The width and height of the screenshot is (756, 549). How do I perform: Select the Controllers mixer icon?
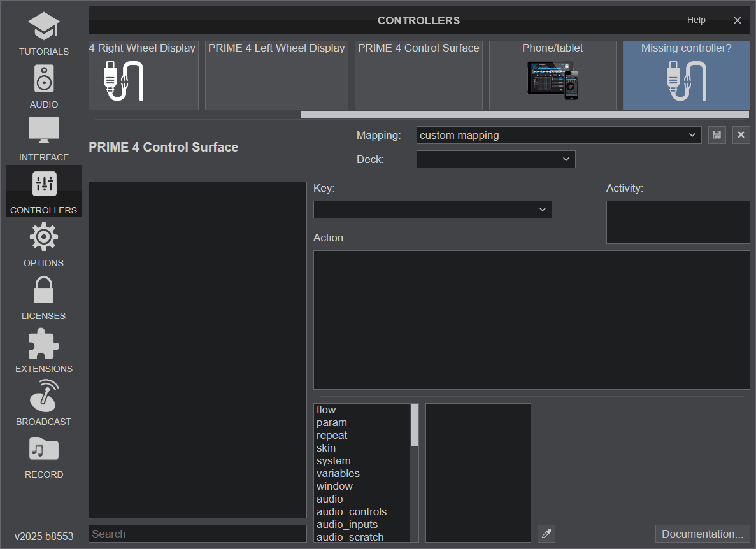click(x=44, y=184)
